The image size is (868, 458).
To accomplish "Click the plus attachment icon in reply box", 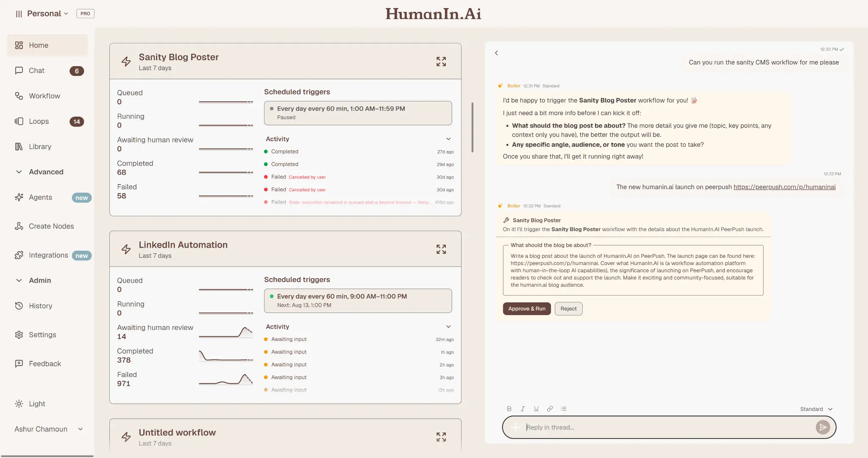I will 515,427.
